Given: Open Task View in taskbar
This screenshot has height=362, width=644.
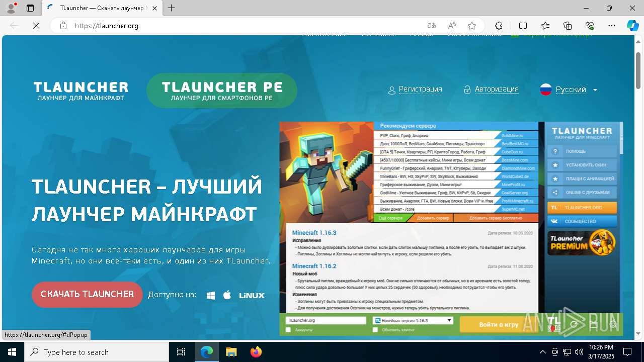Looking at the screenshot, I should pyautogui.click(x=181, y=352).
